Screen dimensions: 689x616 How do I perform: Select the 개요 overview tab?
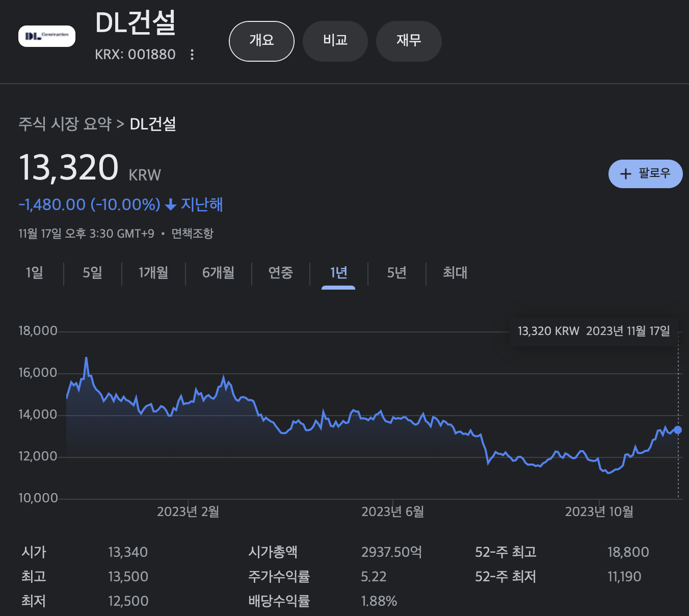click(262, 41)
